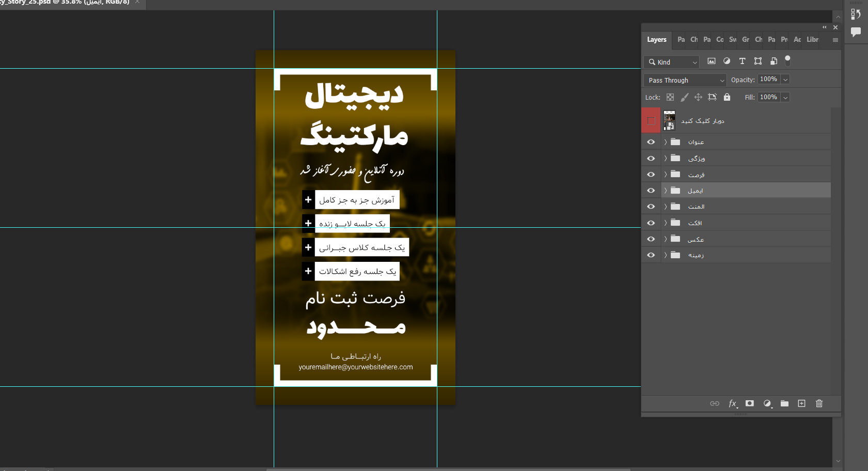Viewport: 868px width, 471px height.
Task: Hide the عنوان group layer
Action: (651, 142)
